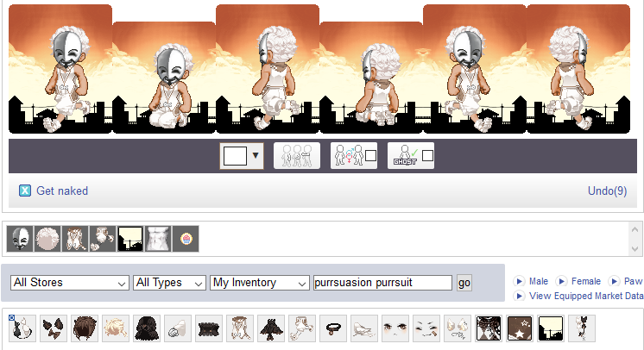This screenshot has width=644, height=350.
Task: Click the equipped cupcake icon item
Action: [186, 239]
